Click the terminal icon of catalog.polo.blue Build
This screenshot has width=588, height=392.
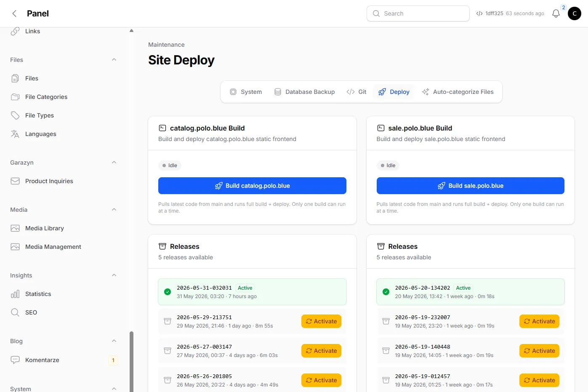click(x=162, y=128)
